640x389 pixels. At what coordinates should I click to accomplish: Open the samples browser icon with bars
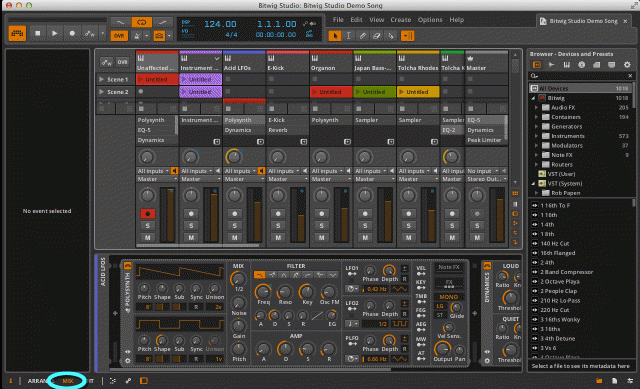(x=567, y=64)
